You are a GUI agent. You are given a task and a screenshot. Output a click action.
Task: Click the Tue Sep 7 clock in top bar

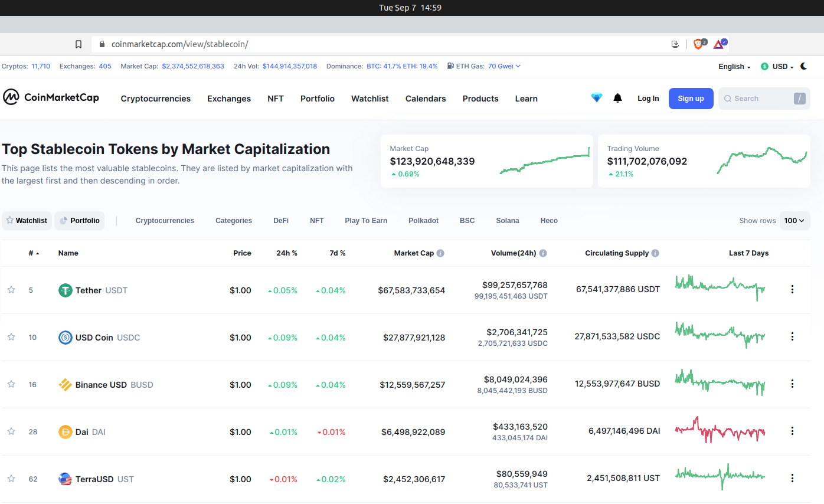[x=410, y=8]
